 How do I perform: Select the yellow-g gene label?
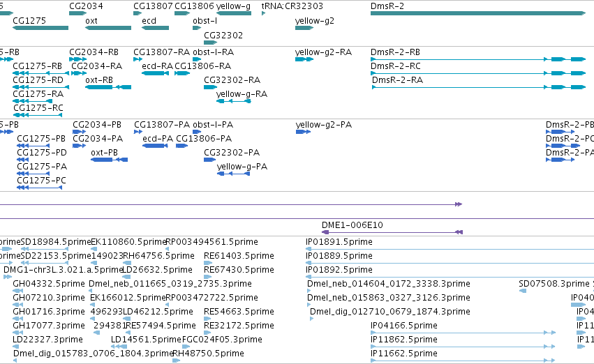point(233,6)
